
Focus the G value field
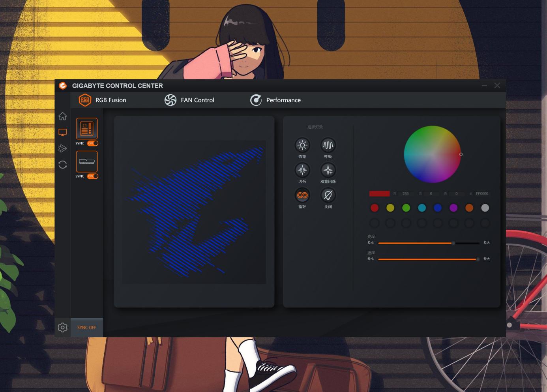point(431,194)
